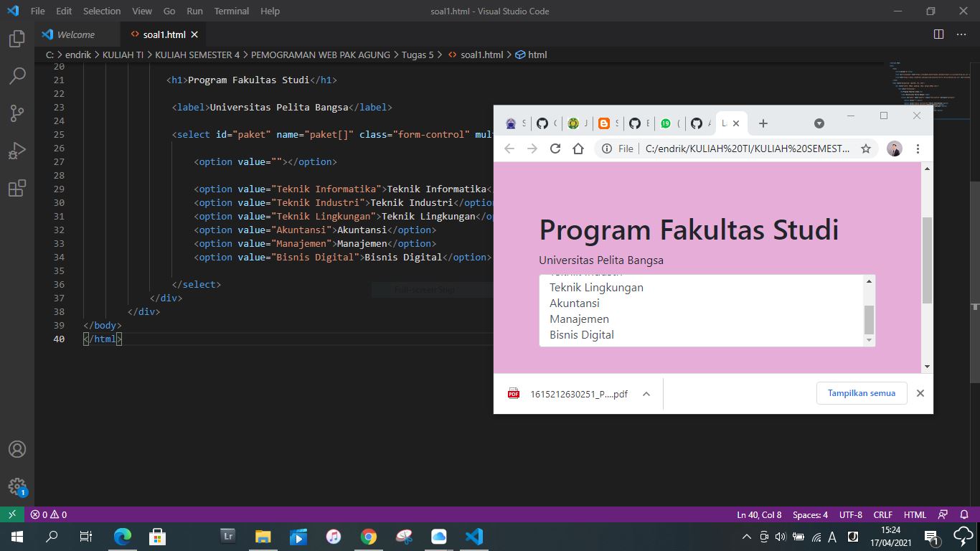
Task: Select UTF-8 encoding in the status bar
Action: coord(851,514)
